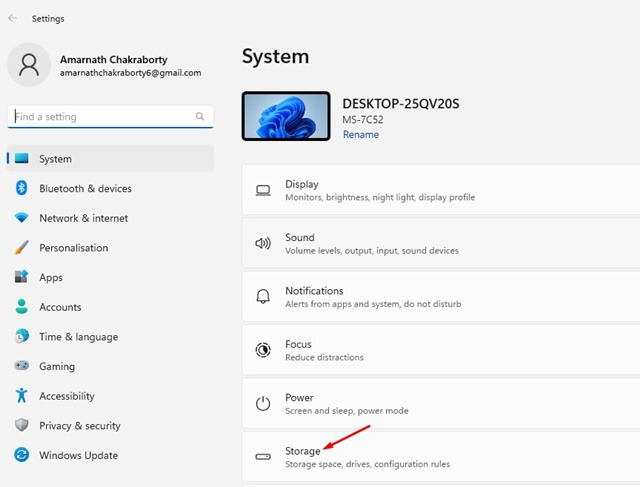Click the account email address text

130,73
